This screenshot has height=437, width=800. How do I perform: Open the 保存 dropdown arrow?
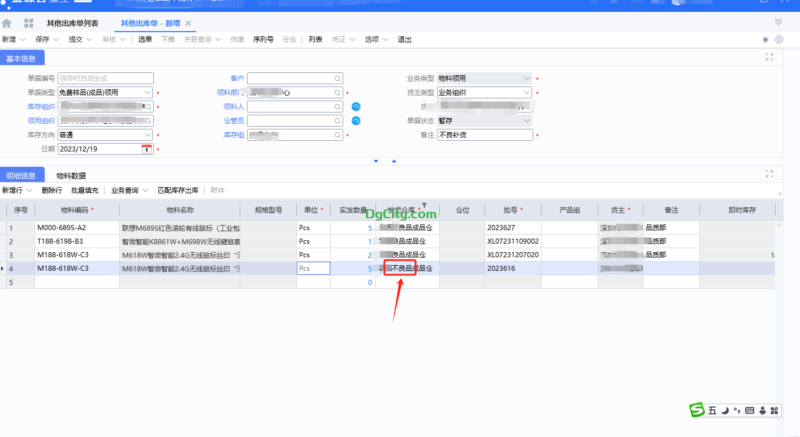click(x=56, y=40)
